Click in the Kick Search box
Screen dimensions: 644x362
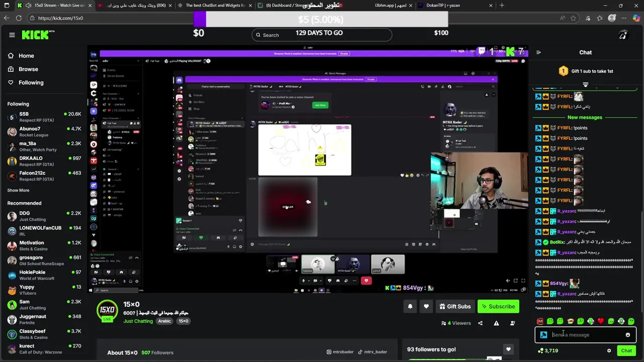click(321, 35)
